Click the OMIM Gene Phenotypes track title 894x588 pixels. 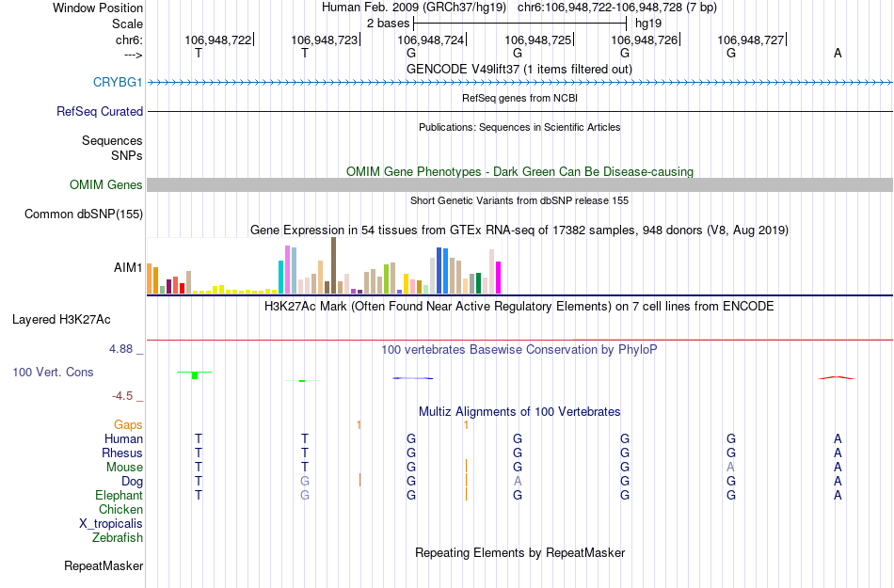[519, 171]
